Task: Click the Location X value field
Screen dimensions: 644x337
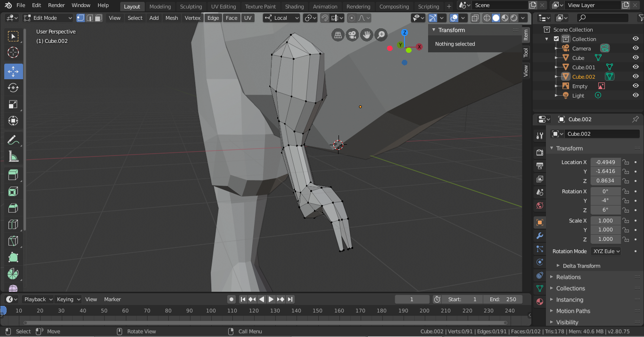Action: click(605, 162)
